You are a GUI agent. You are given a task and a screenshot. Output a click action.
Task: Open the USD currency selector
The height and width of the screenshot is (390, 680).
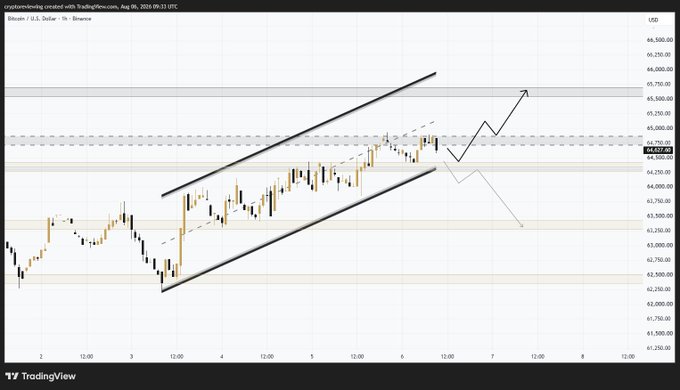click(653, 20)
